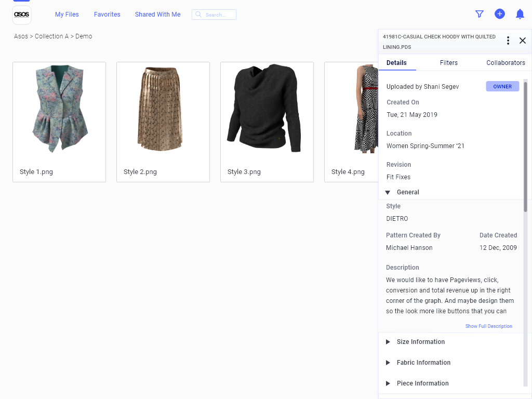Open the three-dot options menu in details panel
Screen dimensions: 532x399
tap(508, 41)
